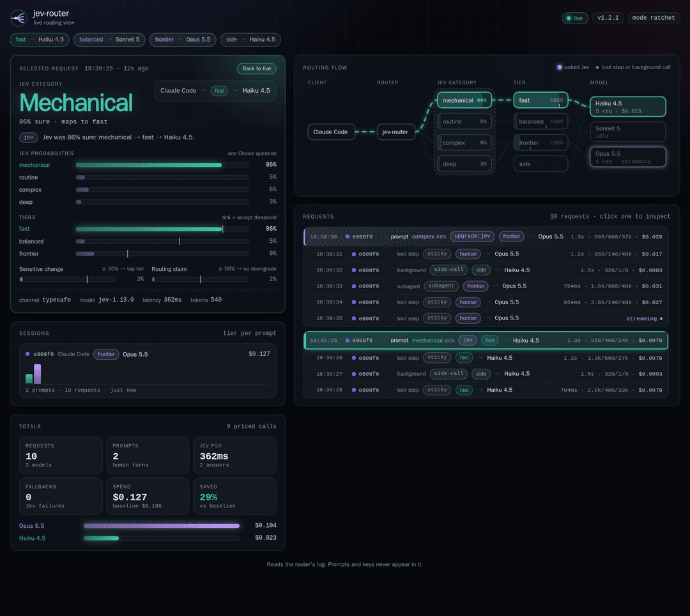Select the side → Haiku 4.5 tier chip
This screenshot has width=690, height=616.
250,40
